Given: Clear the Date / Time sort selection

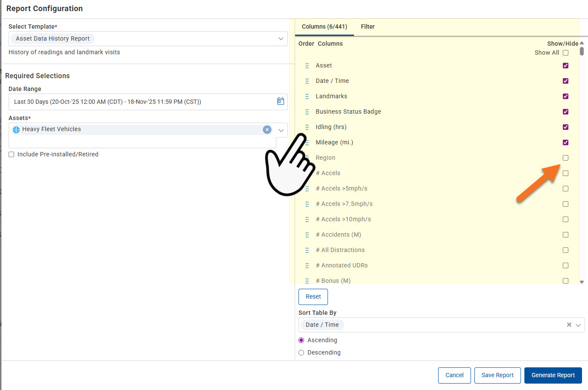Looking at the screenshot, I should [569, 325].
